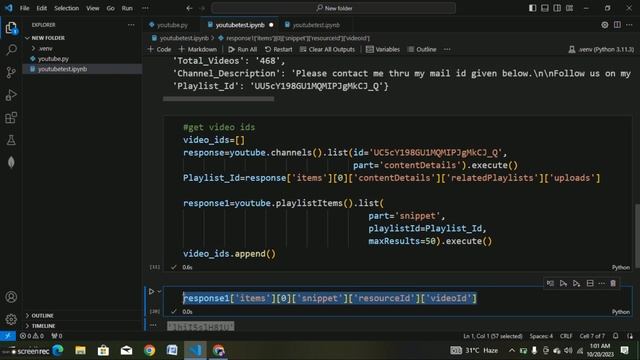The image size is (640, 360).
Task: Select kernel .venv Python 3.11.3
Action: (601, 49)
